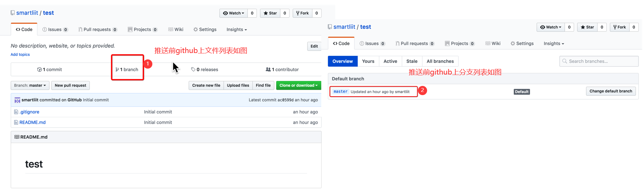Click Fork button in left page
Screen dimensions: 644x192
(x=302, y=13)
